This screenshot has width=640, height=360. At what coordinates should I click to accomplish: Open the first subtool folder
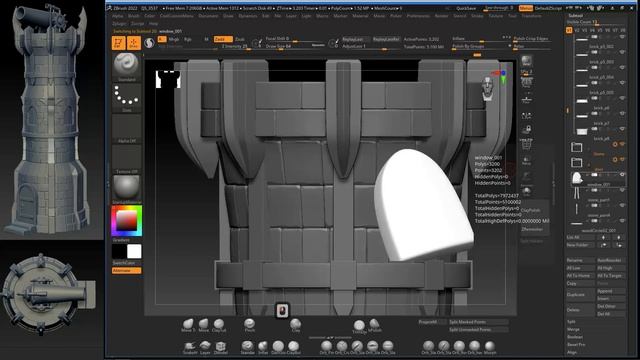(576, 147)
